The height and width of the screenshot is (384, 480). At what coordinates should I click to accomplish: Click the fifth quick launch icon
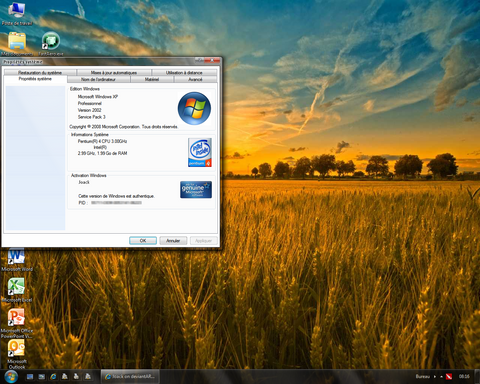click(76, 376)
